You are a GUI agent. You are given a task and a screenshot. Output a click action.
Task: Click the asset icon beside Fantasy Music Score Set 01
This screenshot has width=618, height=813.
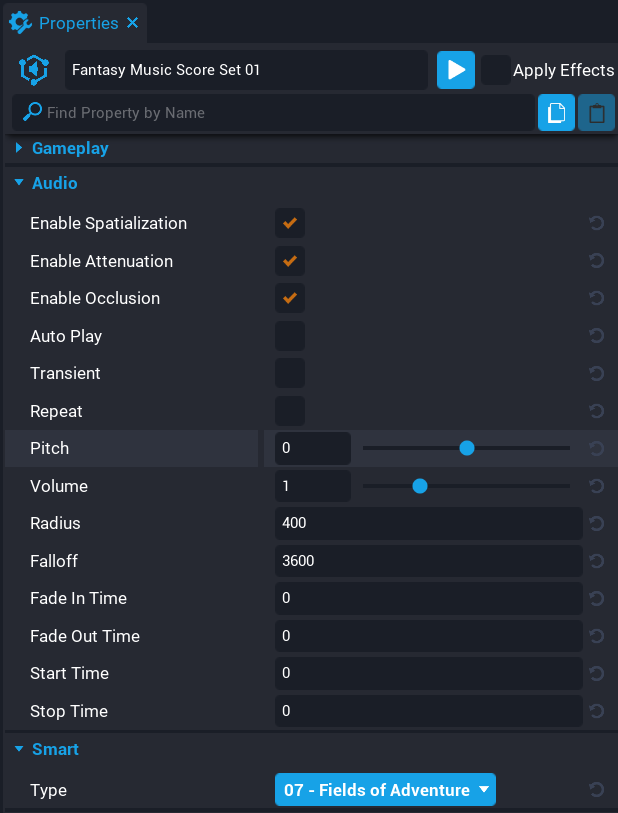[x=32, y=70]
